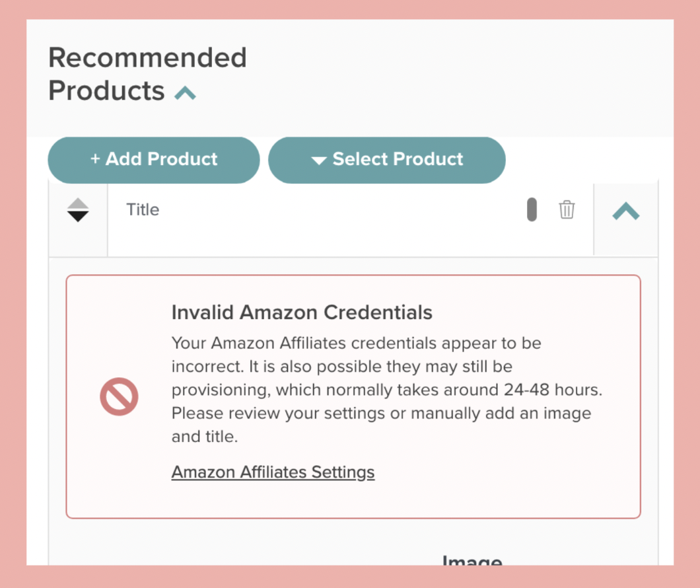Click the paired sort arrows icon
The width and height of the screenshot is (700, 588).
click(x=77, y=209)
